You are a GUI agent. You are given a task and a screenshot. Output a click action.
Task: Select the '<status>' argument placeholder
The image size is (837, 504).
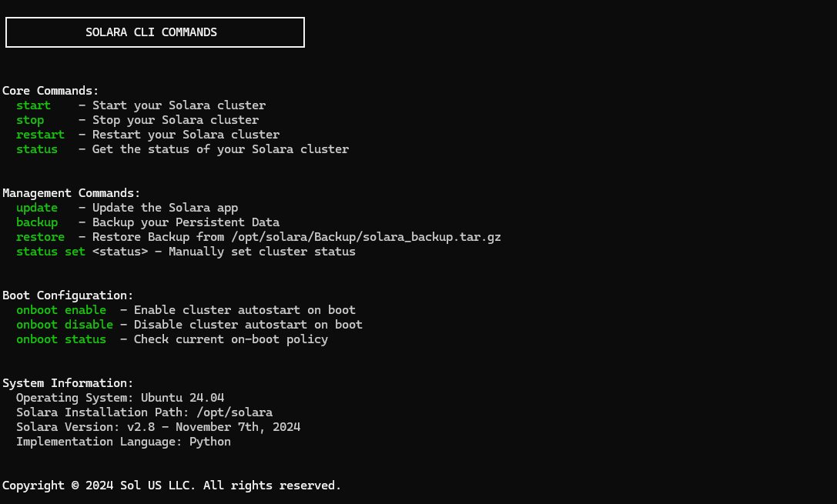[x=120, y=252]
